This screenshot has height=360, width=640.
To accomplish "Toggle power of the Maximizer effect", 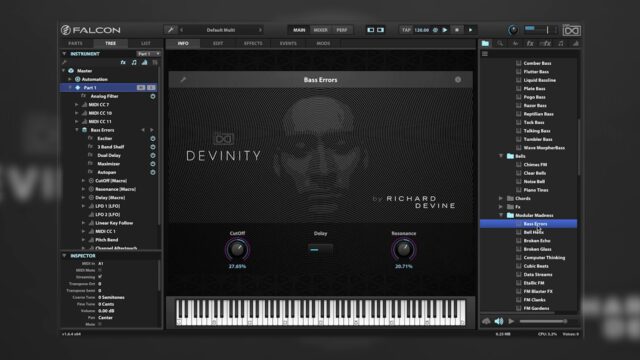I will (153, 164).
